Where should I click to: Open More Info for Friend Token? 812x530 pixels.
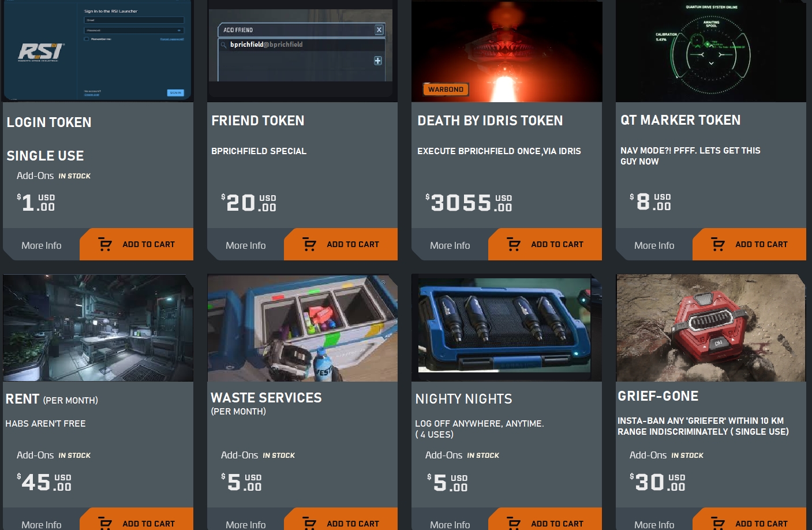[246, 245]
